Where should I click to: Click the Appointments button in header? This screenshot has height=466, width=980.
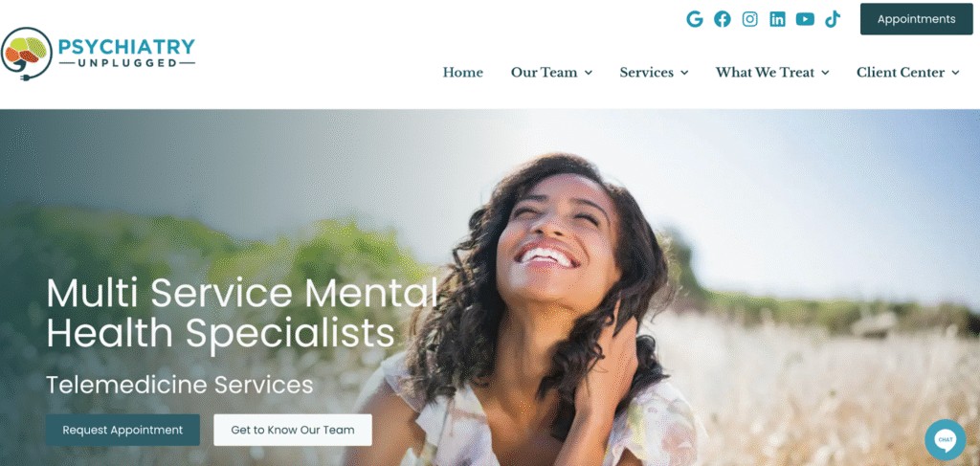(916, 19)
